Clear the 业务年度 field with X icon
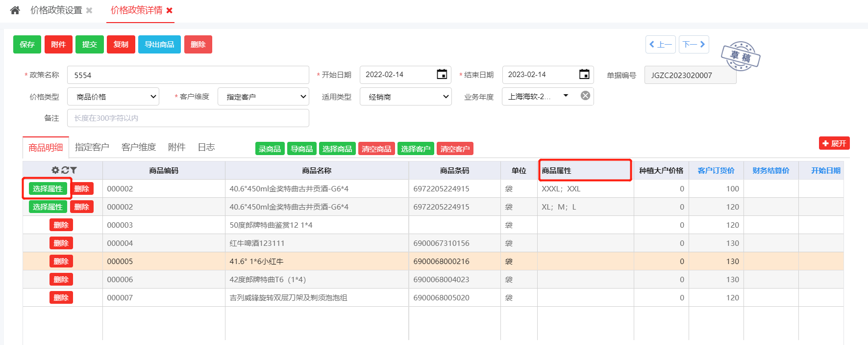 click(x=585, y=96)
